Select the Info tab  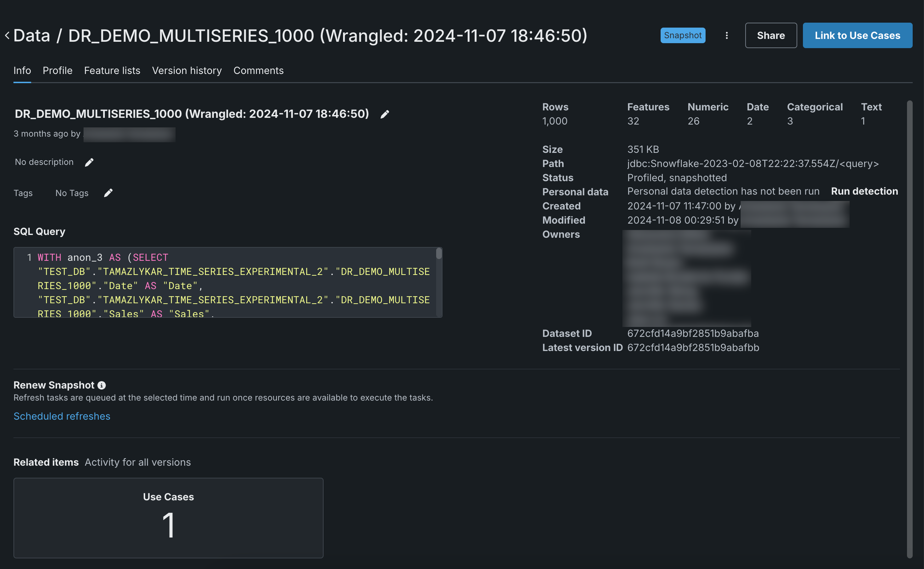pyautogui.click(x=22, y=71)
